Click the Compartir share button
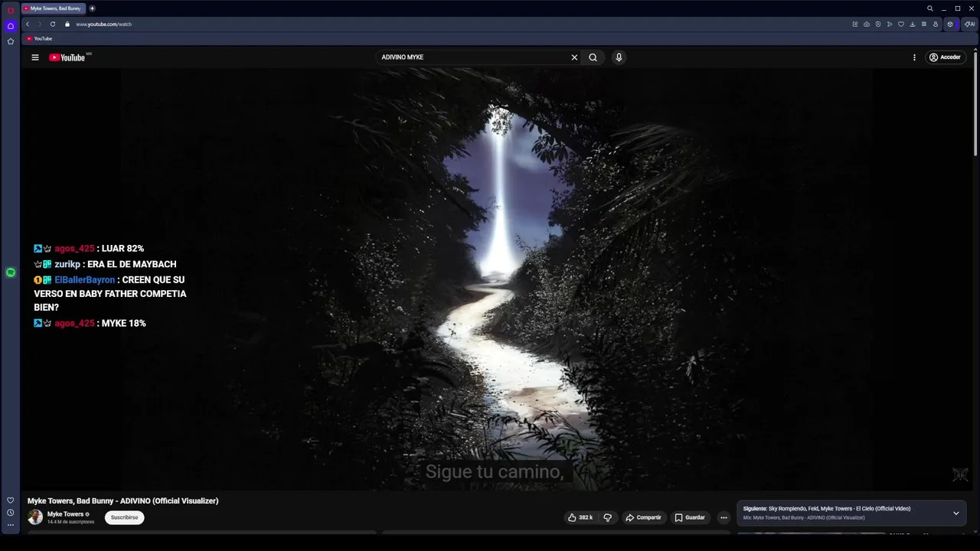The image size is (980, 551). [643, 517]
